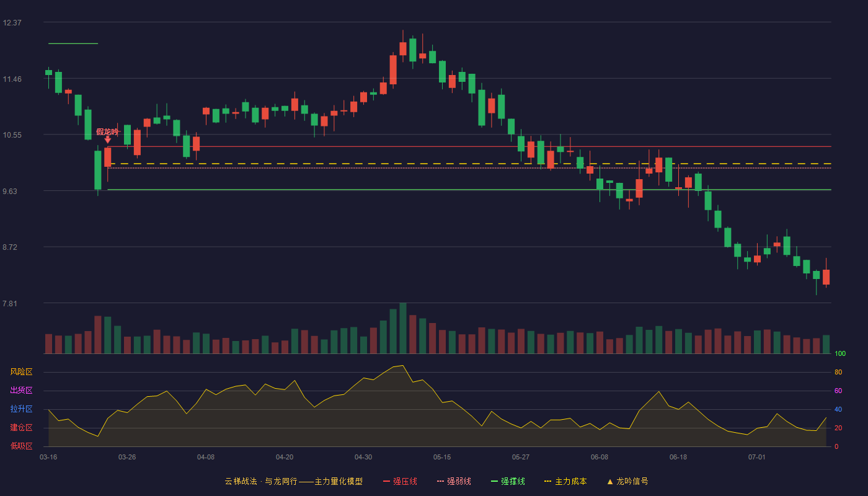
Task: Select the 低吸区 zone label
Action: 21,446
